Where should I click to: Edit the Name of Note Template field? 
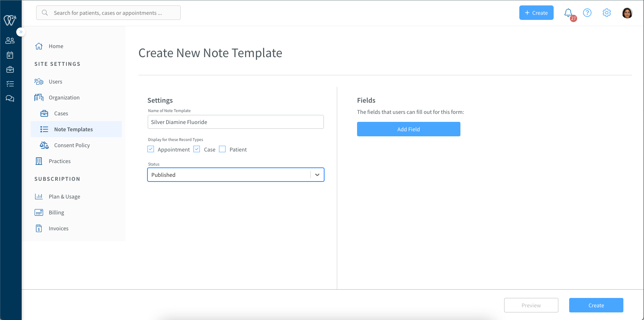pyautogui.click(x=236, y=122)
